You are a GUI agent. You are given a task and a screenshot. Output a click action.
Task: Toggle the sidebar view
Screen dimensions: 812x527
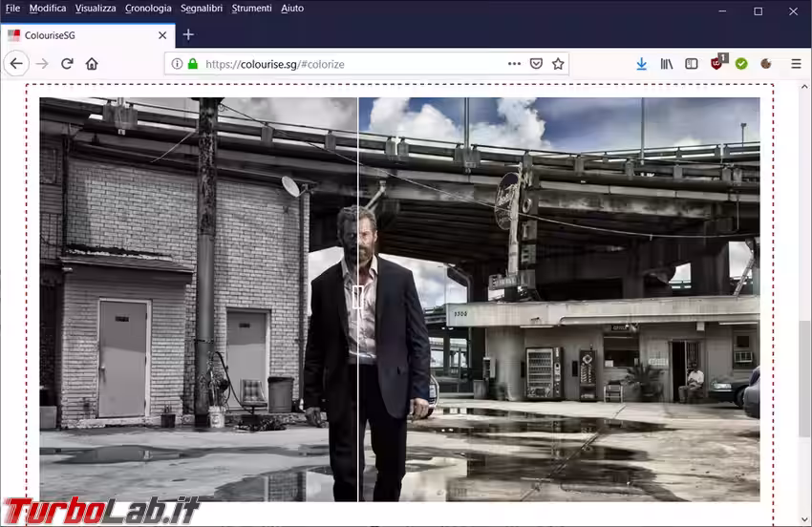[x=692, y=64]
